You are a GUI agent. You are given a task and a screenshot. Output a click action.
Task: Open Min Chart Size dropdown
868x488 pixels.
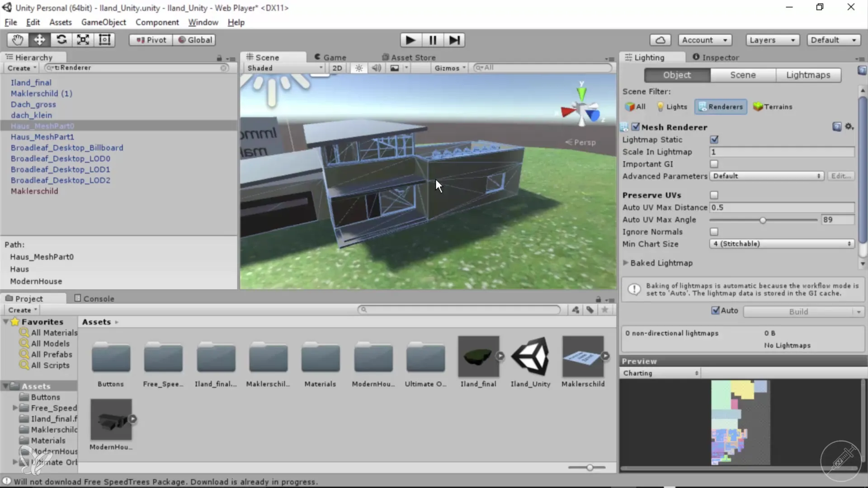(x=782, y=244)
